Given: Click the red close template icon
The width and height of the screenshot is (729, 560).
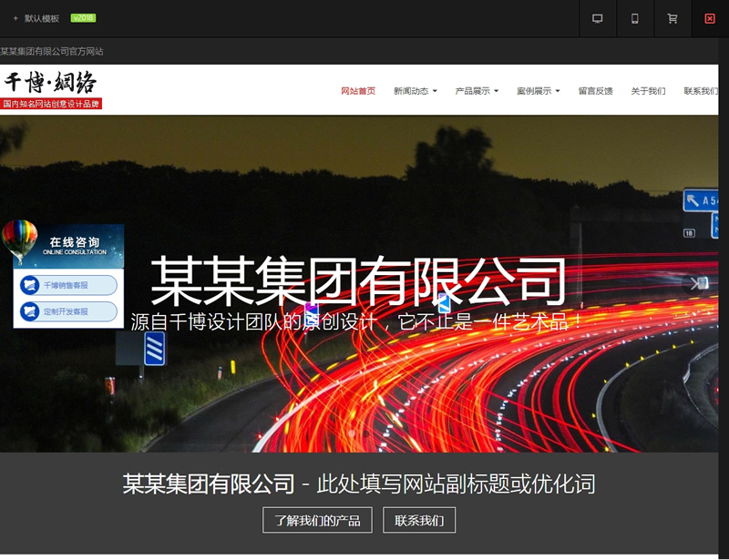Looking at the screenshot, I should (x=709, y=18).
